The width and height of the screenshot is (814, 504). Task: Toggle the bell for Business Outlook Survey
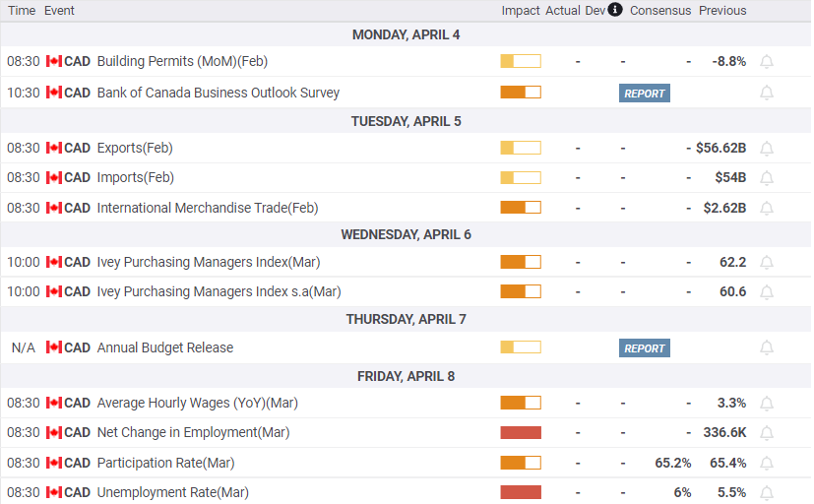click(x=766, y=93)
